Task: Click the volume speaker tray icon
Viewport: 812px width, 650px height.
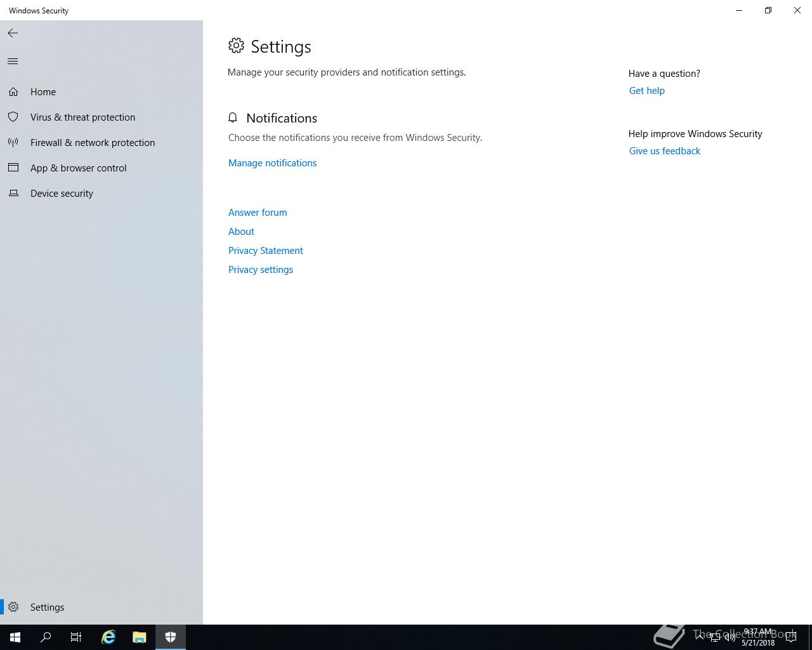Action: coord(730,637)
